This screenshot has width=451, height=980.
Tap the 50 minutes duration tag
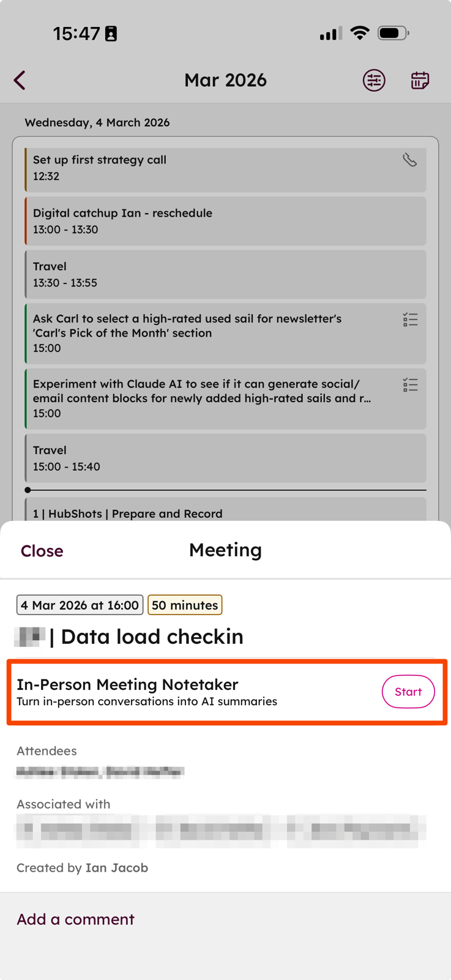tap(185, 605)
